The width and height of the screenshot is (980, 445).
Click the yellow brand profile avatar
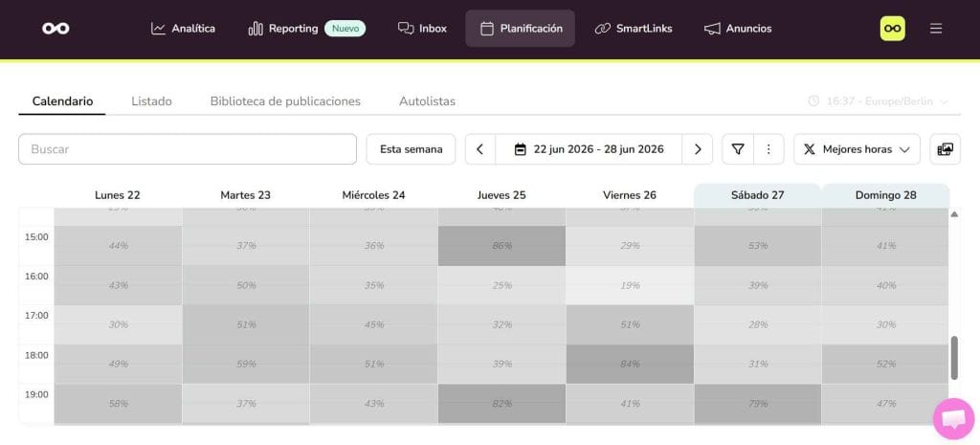(893, 28)
